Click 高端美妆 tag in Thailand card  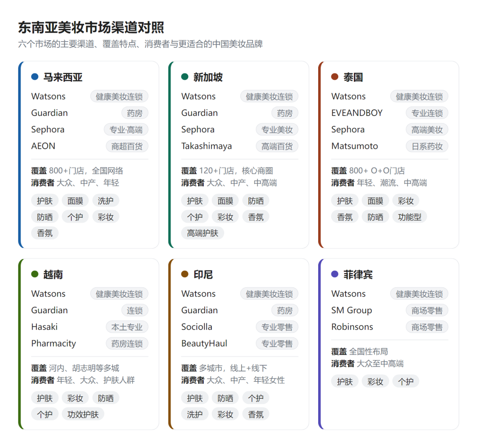(x=427, y=130)
